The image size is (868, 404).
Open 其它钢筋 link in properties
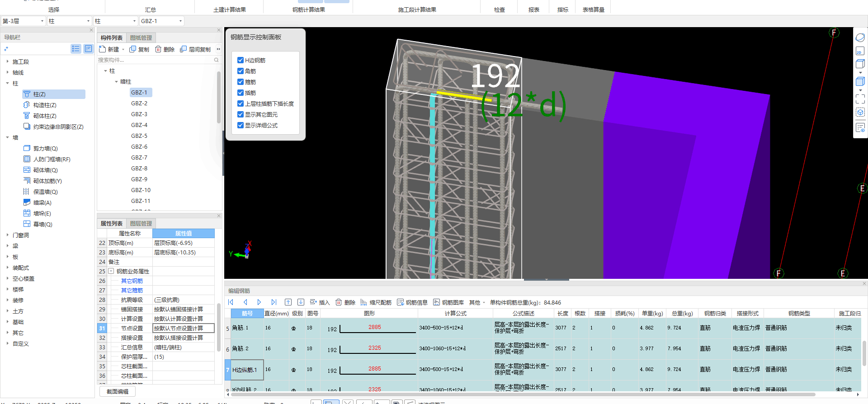(132, 281)
